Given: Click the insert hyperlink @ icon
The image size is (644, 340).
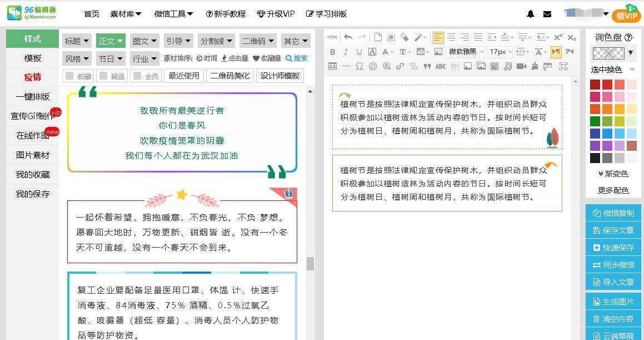Looking at the screenshot, I should [x=386, y=66].
